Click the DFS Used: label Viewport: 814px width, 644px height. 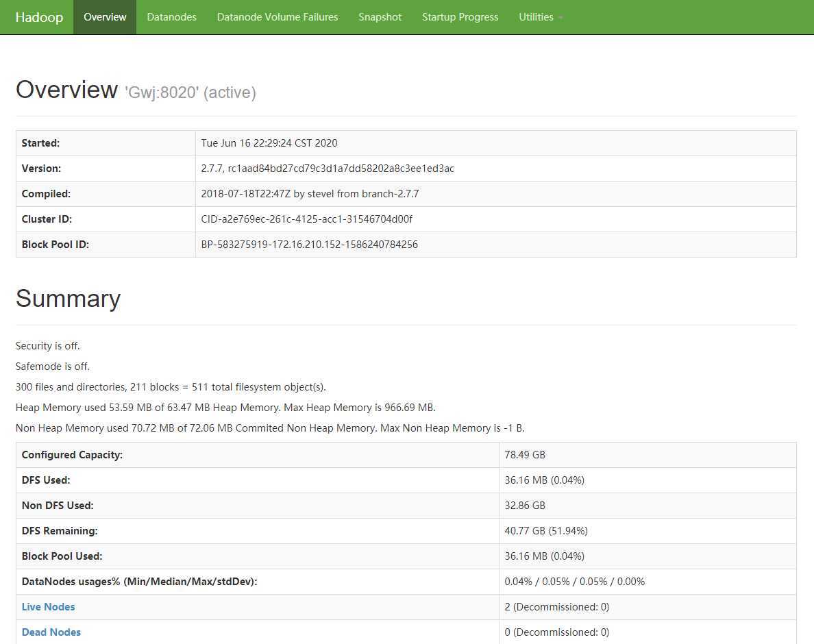tap(46, 480)
